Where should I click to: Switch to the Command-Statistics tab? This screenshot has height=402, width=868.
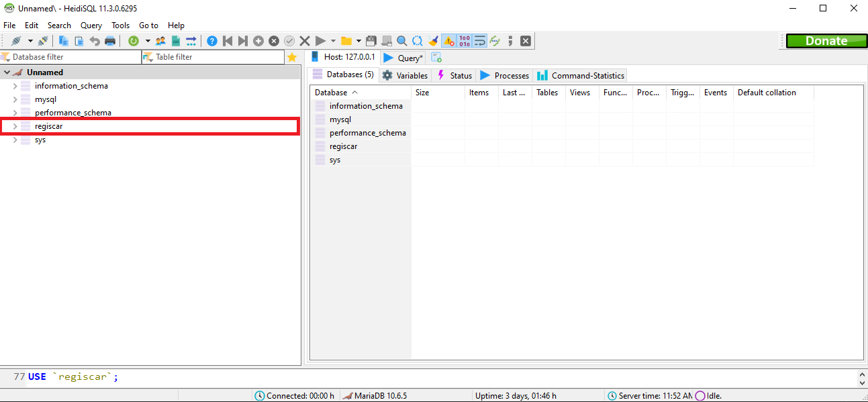(581, 75)
